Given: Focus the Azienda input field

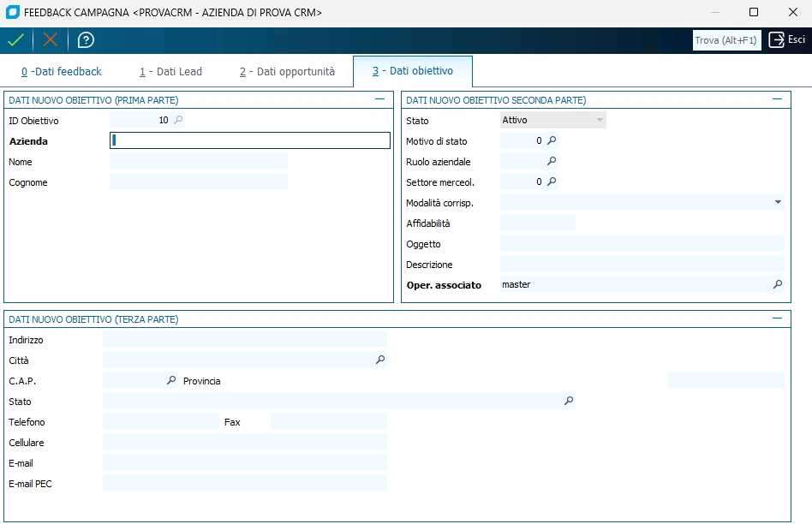Looking at the screenshot, I should click(249, 140).
